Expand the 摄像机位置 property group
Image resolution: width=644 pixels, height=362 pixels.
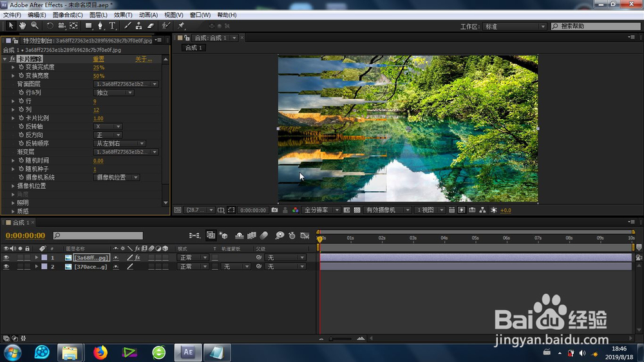tap(13, 186)
